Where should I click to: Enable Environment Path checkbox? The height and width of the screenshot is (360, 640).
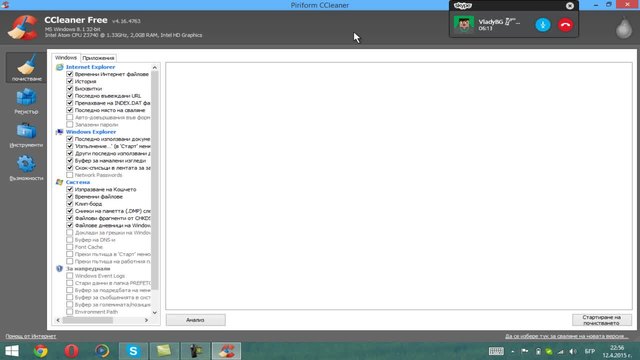(x=70, y=312)
